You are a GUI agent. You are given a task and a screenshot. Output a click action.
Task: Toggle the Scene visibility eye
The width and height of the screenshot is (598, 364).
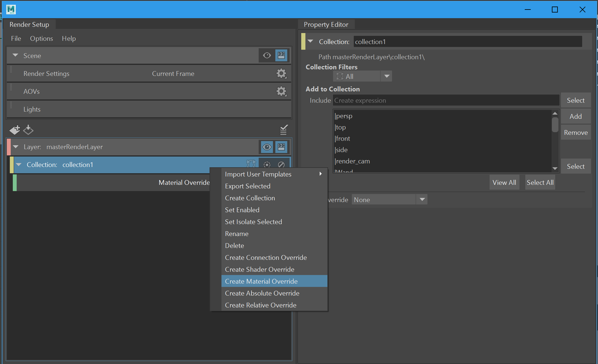coord(267,55)
